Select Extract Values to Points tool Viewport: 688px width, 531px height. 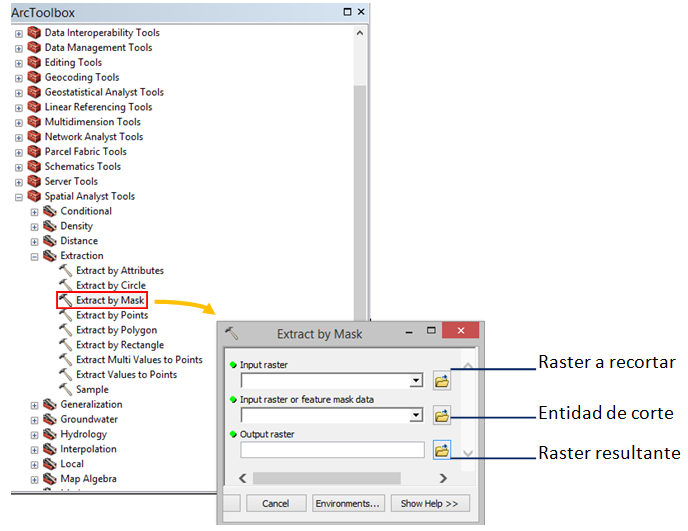126,375
